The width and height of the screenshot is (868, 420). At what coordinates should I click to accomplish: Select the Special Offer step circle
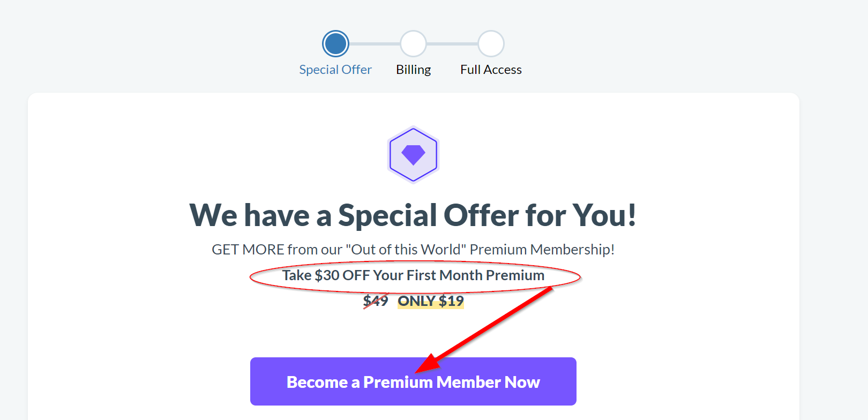click(x=335, y=44)
